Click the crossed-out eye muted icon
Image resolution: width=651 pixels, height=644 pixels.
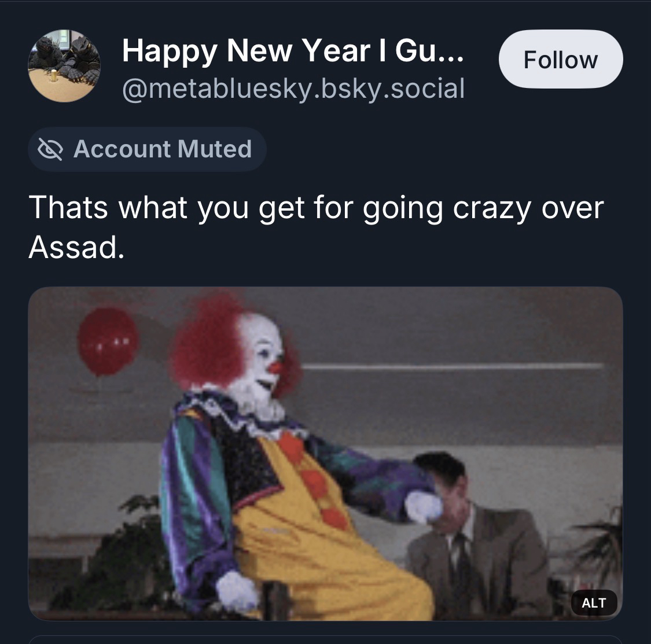point(50,149)
